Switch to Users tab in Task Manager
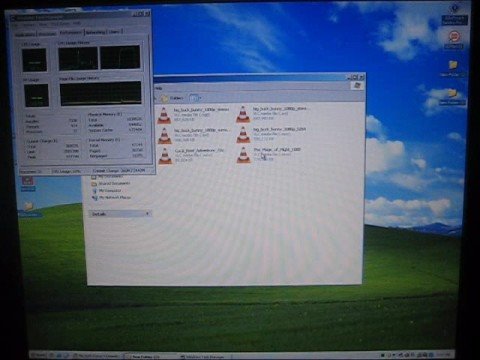480x360 pixels. [114, 32]
